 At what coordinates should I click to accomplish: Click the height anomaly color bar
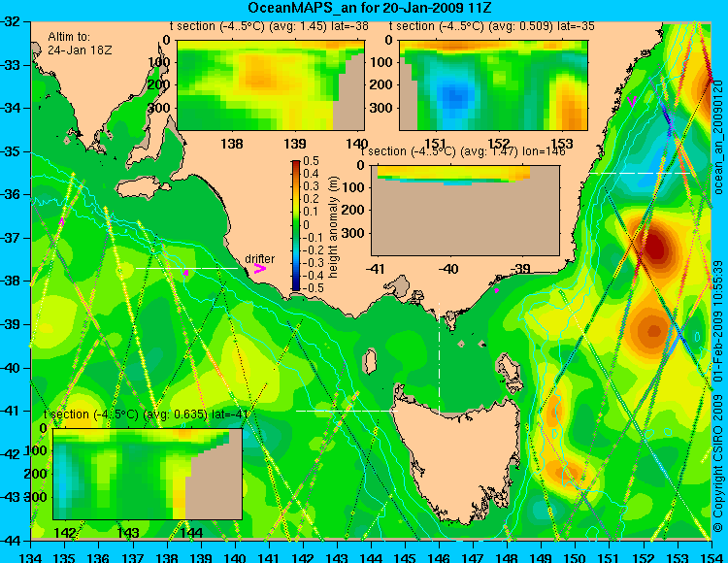pyautogui.click(x=296, y=225)
